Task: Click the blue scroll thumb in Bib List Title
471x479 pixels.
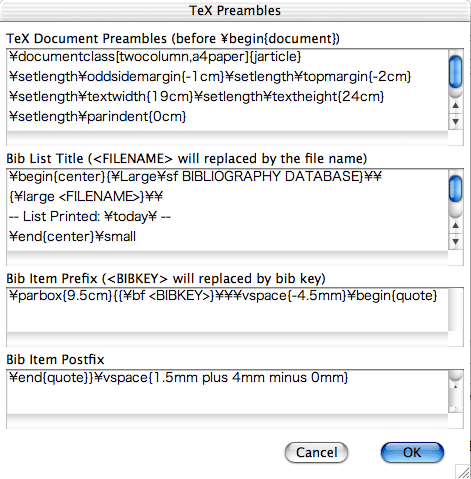Action: pos(455,189)
